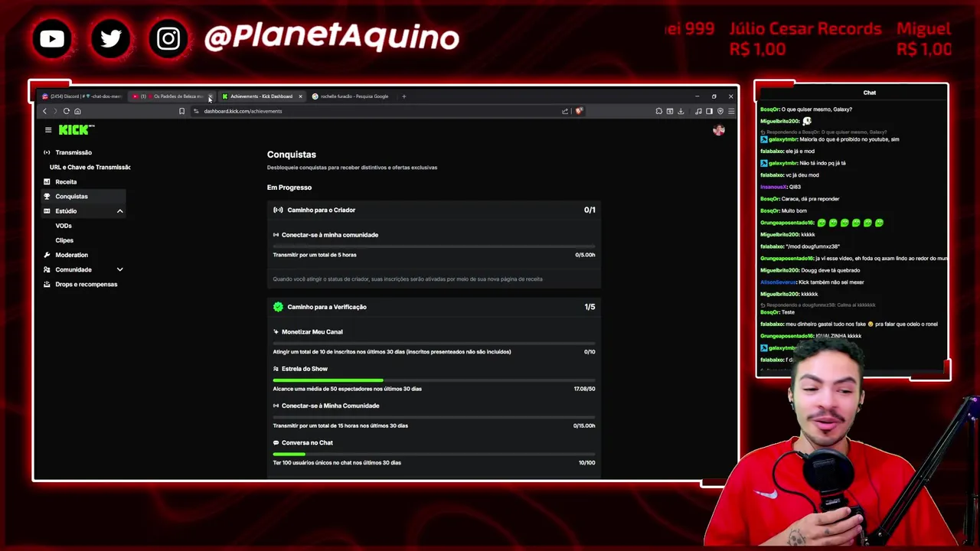This screenshot has width=980, height=551.
Task: Open the Twitter icon in stream overlay
Action: (x=110, y=38)
